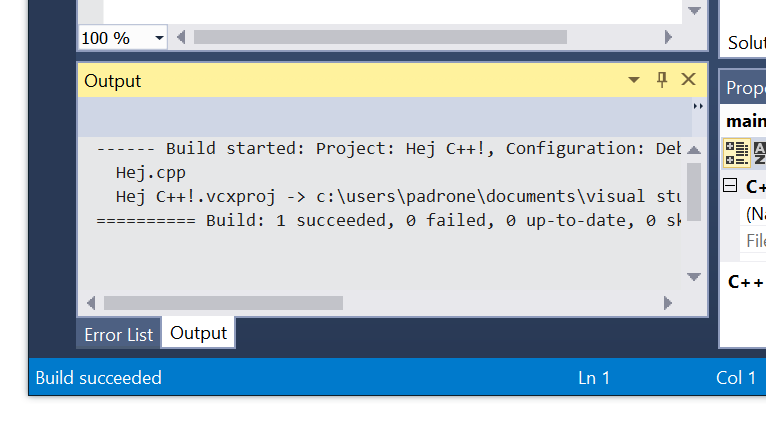Click the Output horizontal scroll-left arrow

(x=91, y=303)
